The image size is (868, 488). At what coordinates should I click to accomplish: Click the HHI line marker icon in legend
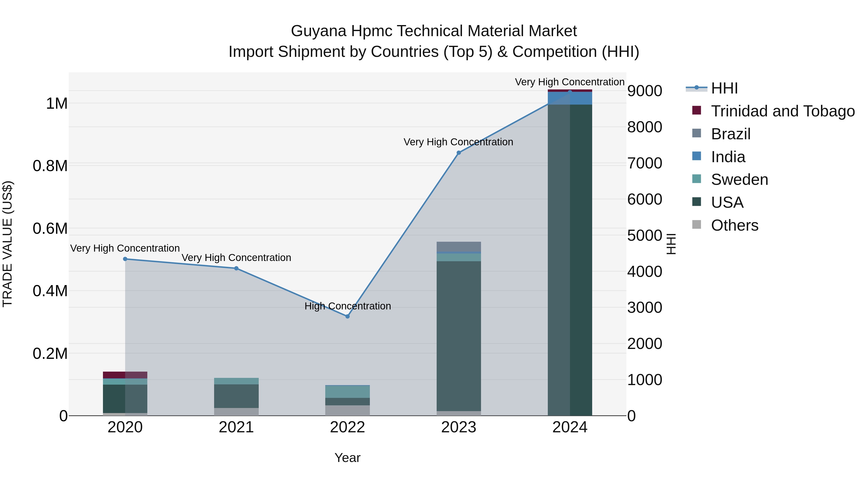pos(697,87)
